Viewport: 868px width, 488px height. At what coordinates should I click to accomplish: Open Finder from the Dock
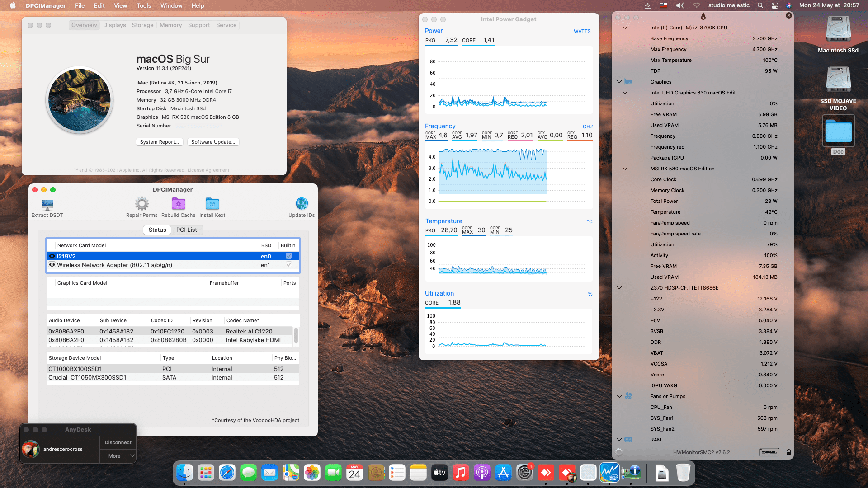point(184,473)
